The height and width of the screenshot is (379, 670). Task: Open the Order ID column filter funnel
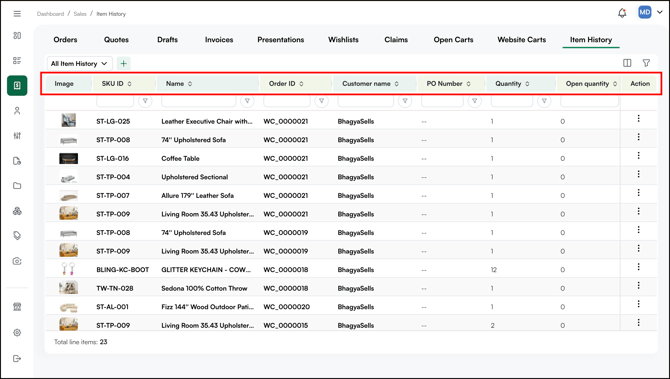(x=321, y=101)
